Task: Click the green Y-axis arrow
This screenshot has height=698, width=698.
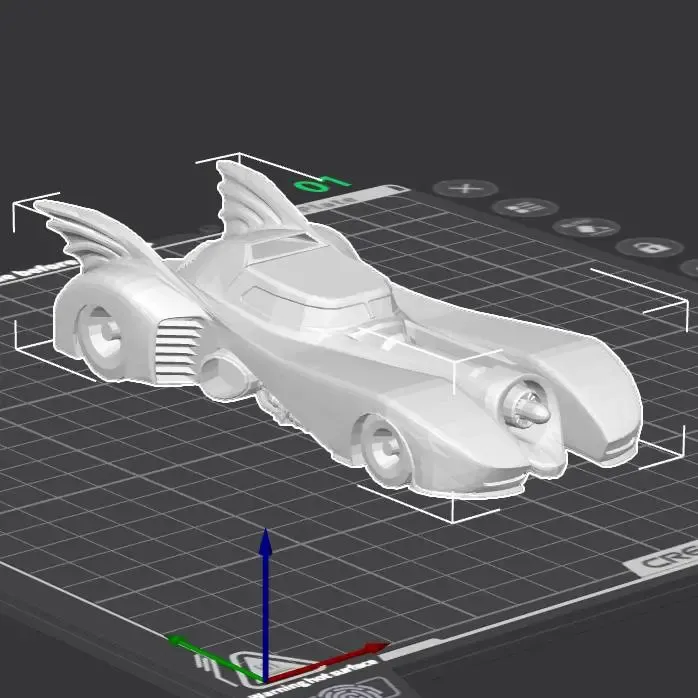Action: pyautogui.click(x=216, y=659)
